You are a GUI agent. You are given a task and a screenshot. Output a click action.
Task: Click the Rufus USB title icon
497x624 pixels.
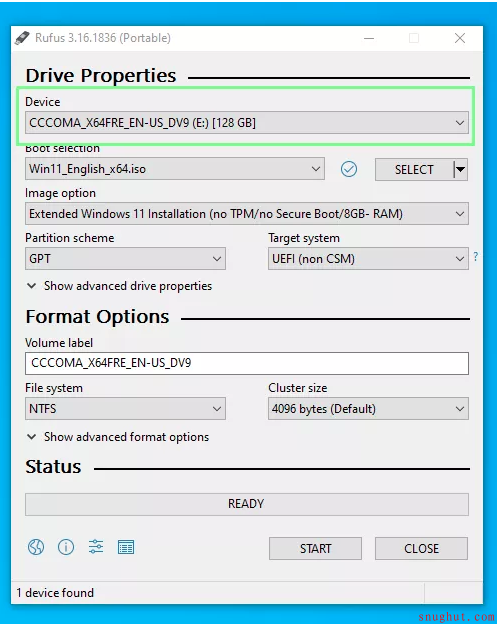pyautogui.click(x=22, y=38)
